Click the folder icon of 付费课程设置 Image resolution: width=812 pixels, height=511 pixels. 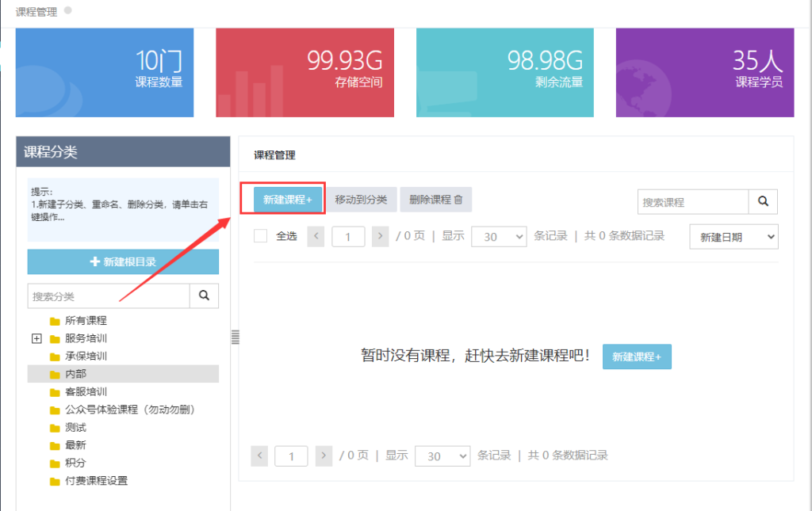tap(55, 481)
